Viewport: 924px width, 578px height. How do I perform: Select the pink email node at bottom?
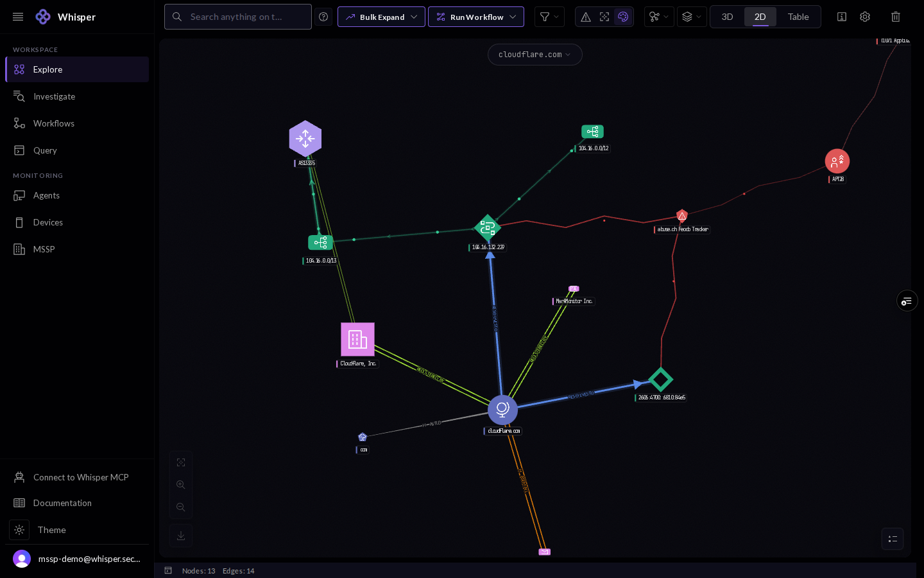(x=545, y=552)
